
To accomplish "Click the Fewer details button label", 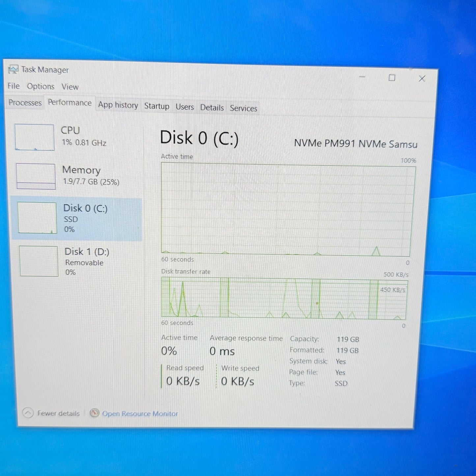I will 58,413.
